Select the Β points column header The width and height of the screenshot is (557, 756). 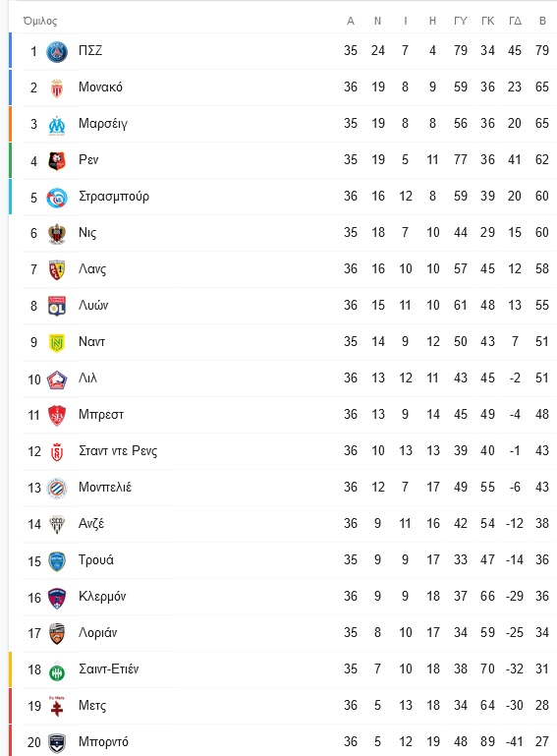pos(542,21)
